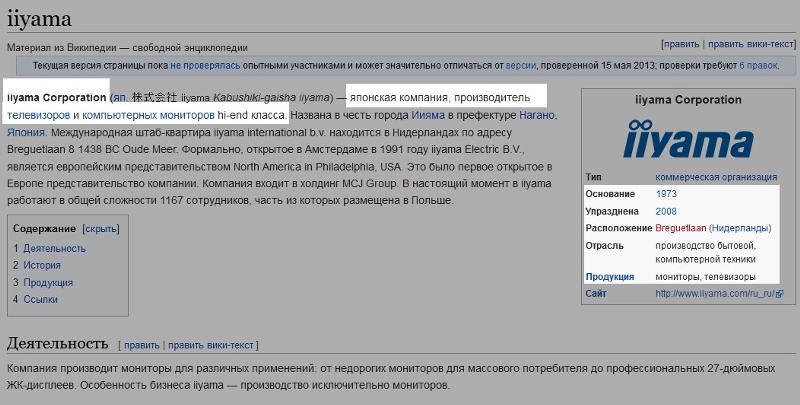Follow the 'Нагано' prefecture link

[x=537, y=115]
